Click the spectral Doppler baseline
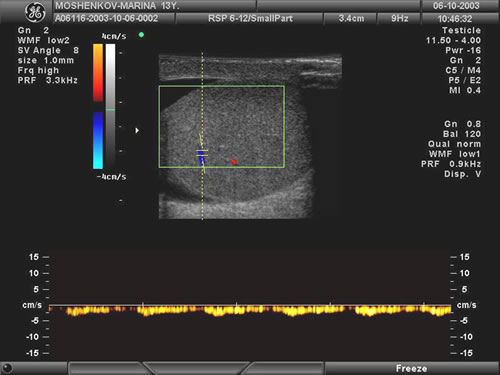 [250, 305]
